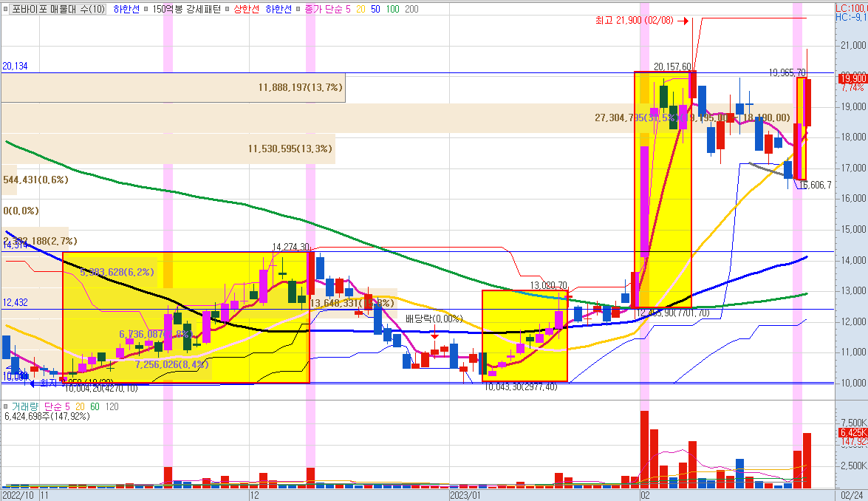868x501 pixels.
Task: Click the 544,431(0.6%) volume profile label
Action: tap(35, 180)
